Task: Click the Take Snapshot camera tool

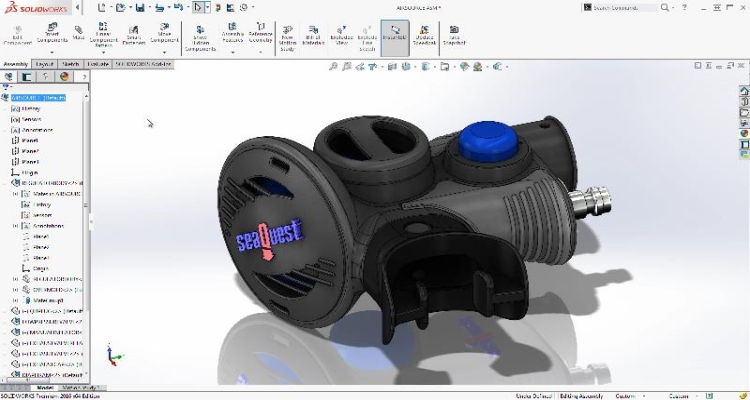Action: coord(454,36)
